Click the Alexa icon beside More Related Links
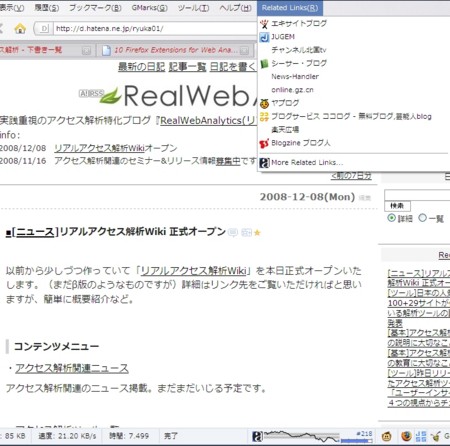The image size is (450, 446). coord(264,163)
